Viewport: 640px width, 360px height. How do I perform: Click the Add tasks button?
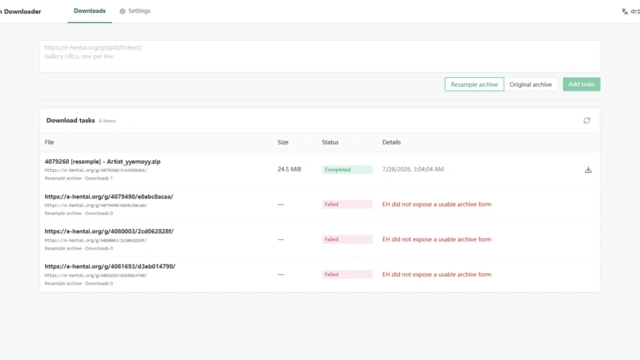click(581, 84)
